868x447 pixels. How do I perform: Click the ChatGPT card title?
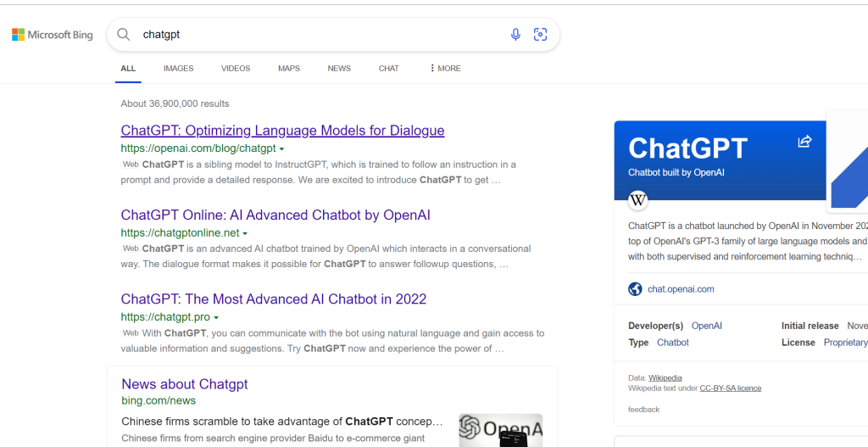click(x=688, y=148)
